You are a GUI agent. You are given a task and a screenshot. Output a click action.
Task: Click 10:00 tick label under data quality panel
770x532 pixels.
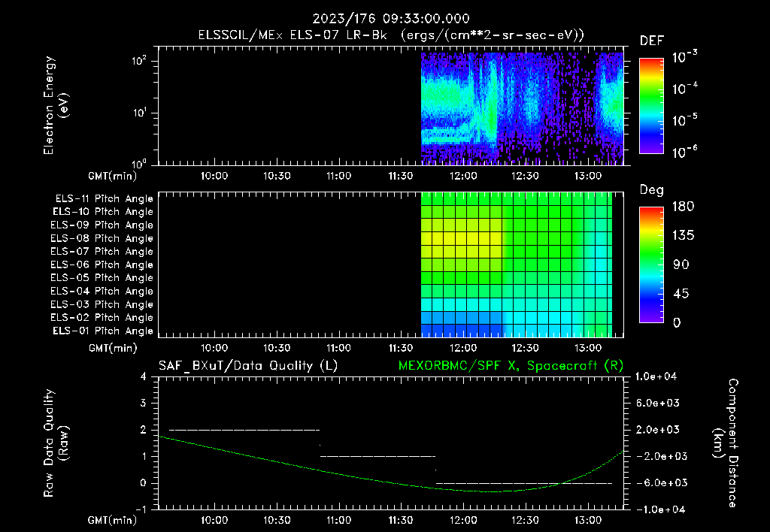point(214,520)
